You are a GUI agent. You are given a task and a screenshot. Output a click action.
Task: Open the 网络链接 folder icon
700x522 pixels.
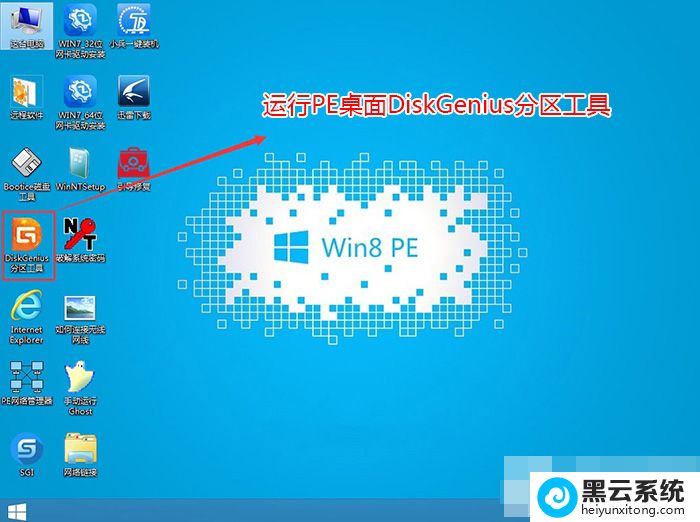point(80,450)
